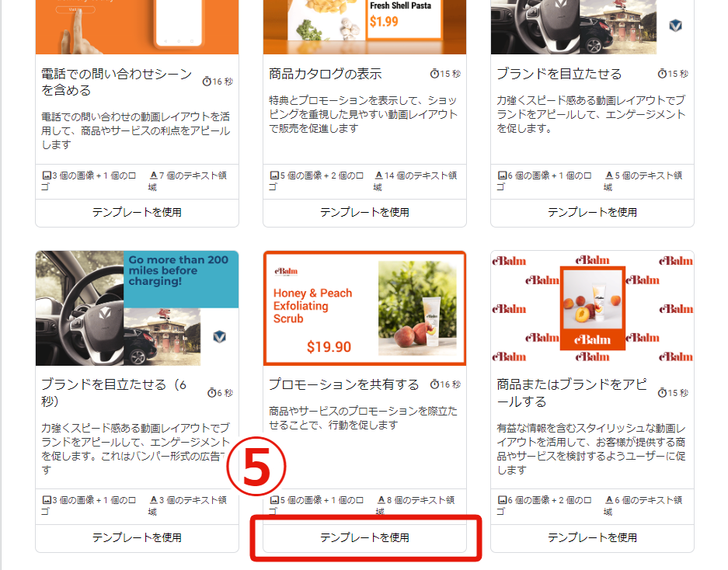This screenshot has width=728, height=570.
Task: Use the プロモーションを共有する template
Action: point(364,537)
